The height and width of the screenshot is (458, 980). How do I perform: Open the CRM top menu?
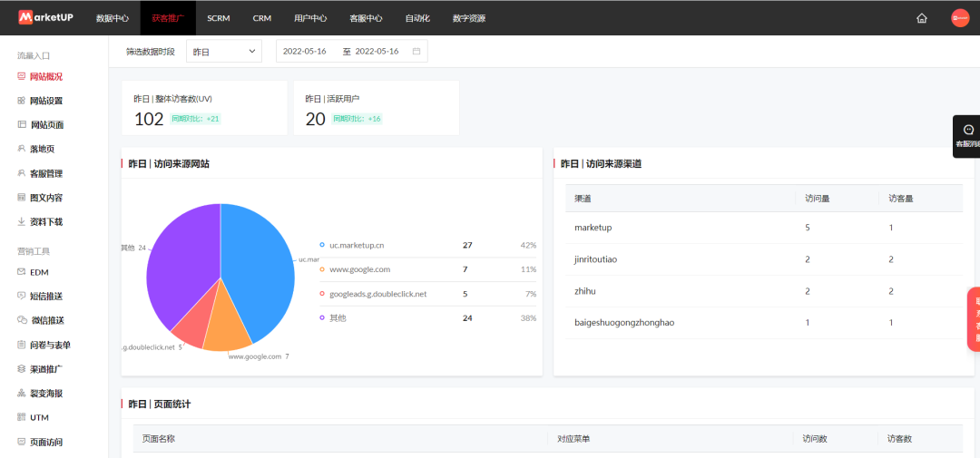click(x=262, y=18)
